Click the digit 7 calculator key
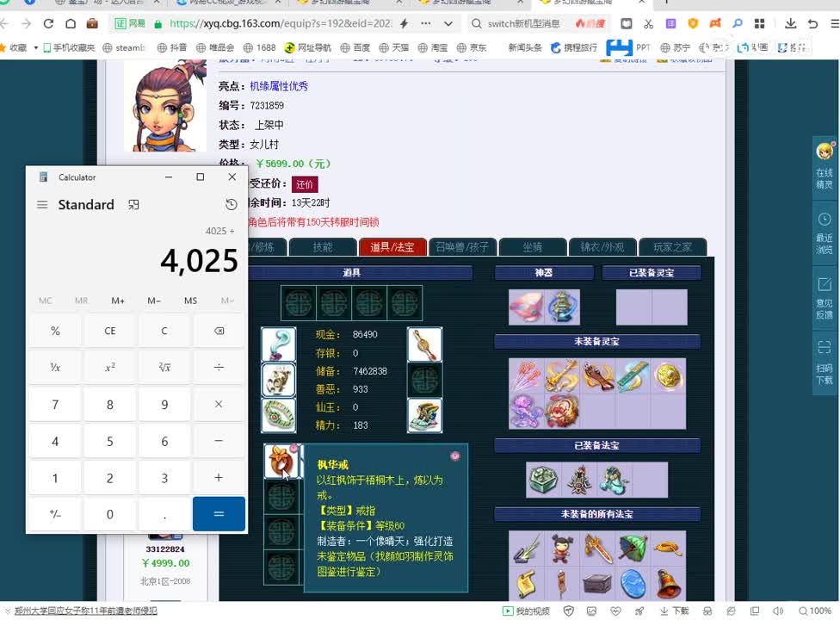The width and height of the screenshot is (840, 620). point(55,404)
